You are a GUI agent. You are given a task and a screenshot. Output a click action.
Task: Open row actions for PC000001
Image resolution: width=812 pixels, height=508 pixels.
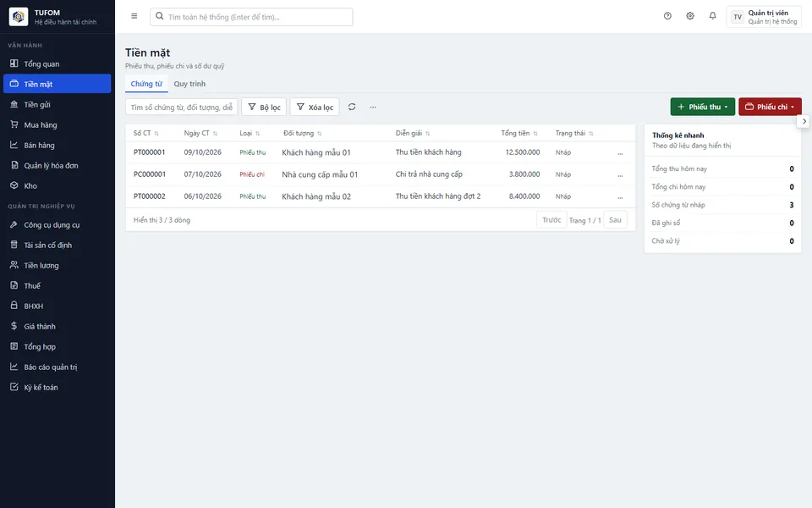coord(620,175)
